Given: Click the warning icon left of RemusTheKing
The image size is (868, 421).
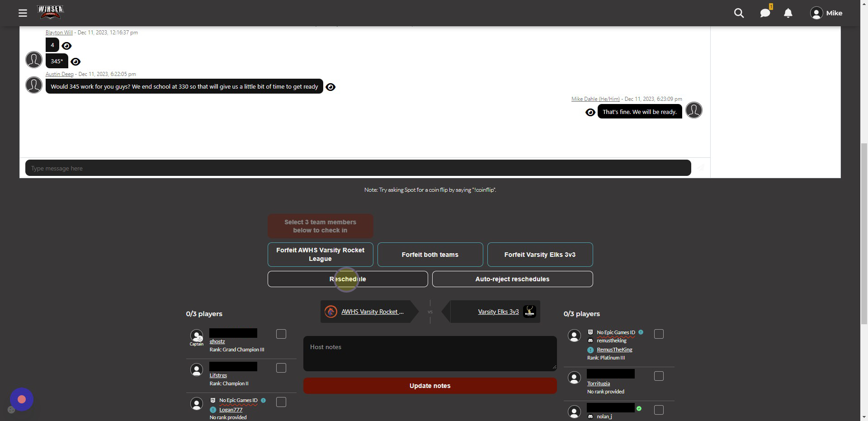Looking at the screenshot, I should pyautogui.click(x=590, y=350).
